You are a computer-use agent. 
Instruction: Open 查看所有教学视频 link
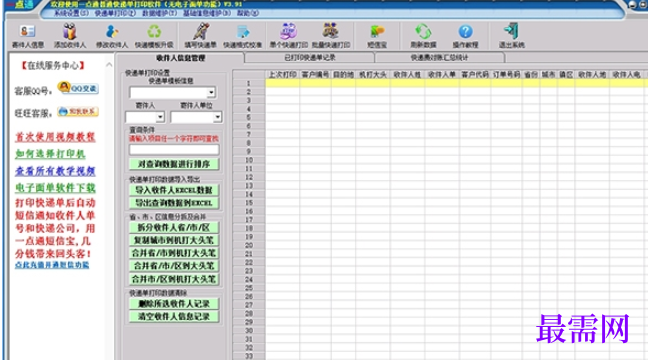point(55,171)
